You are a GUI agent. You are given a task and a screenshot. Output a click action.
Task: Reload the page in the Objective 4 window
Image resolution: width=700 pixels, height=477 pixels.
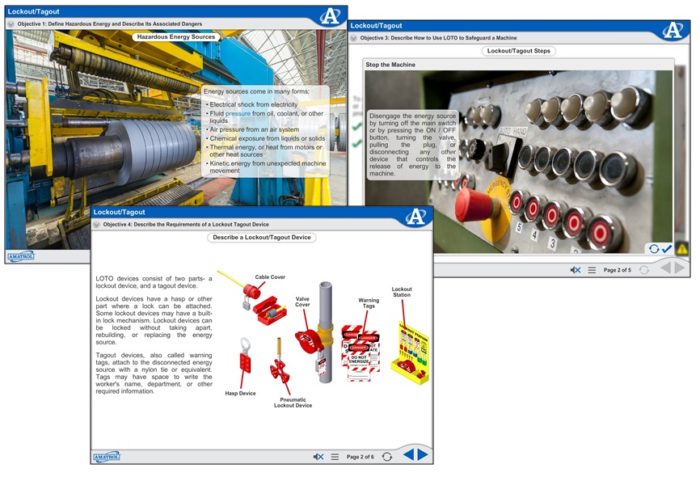click(x=387, y=456)
